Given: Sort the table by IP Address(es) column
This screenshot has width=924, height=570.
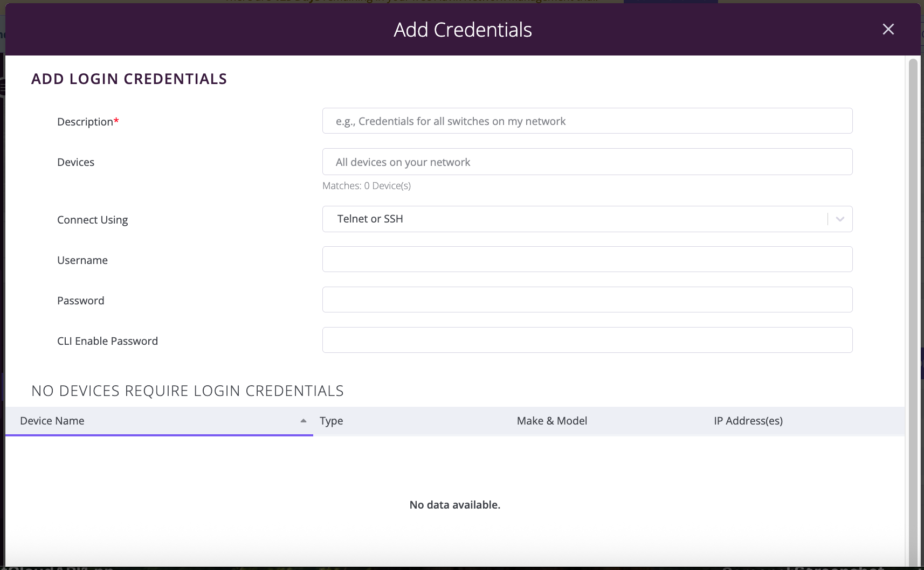Looking at the screenshot, I should [x=748, y=421].
